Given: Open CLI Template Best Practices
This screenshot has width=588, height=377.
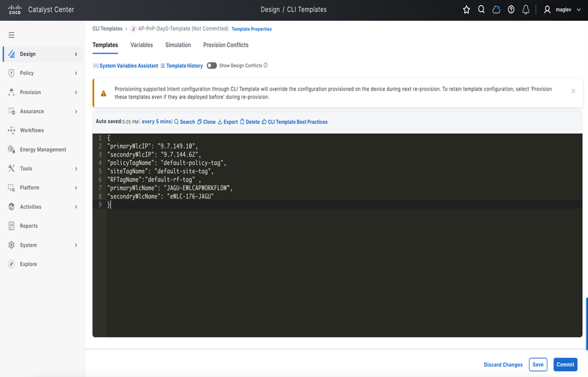Looking at the screenshot, I should 294,122.
